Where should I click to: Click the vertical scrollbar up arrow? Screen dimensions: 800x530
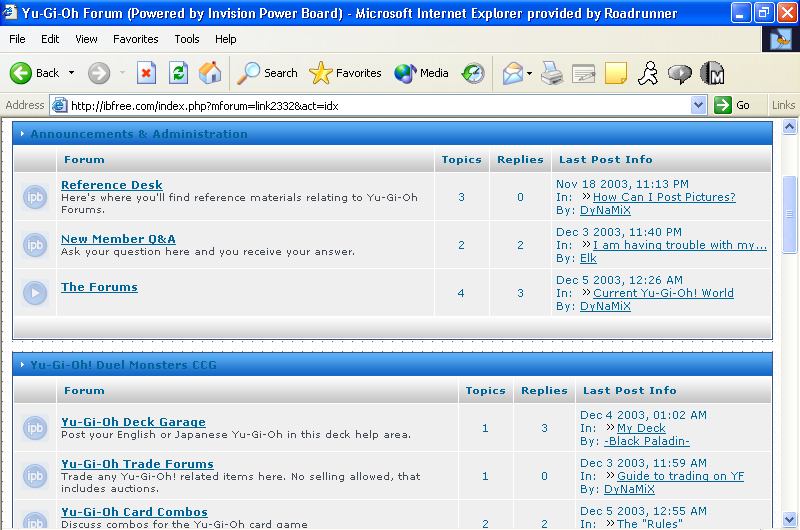pos(789,127)
